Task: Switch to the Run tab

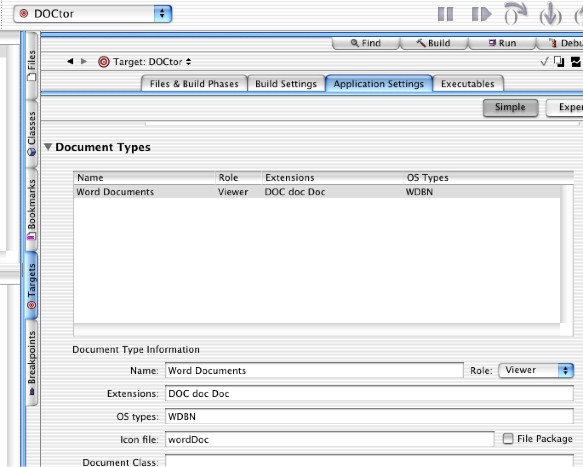Action: point(502,43)
